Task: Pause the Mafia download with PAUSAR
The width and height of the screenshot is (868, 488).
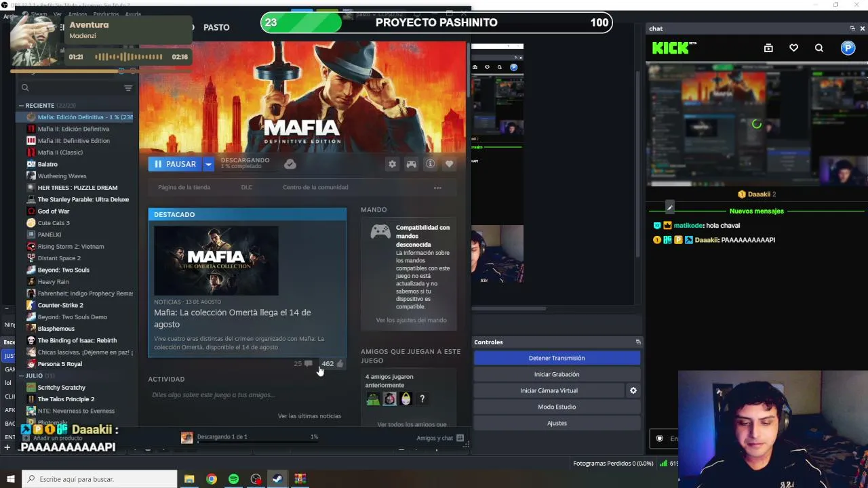Action: click(x=175, y=164)
